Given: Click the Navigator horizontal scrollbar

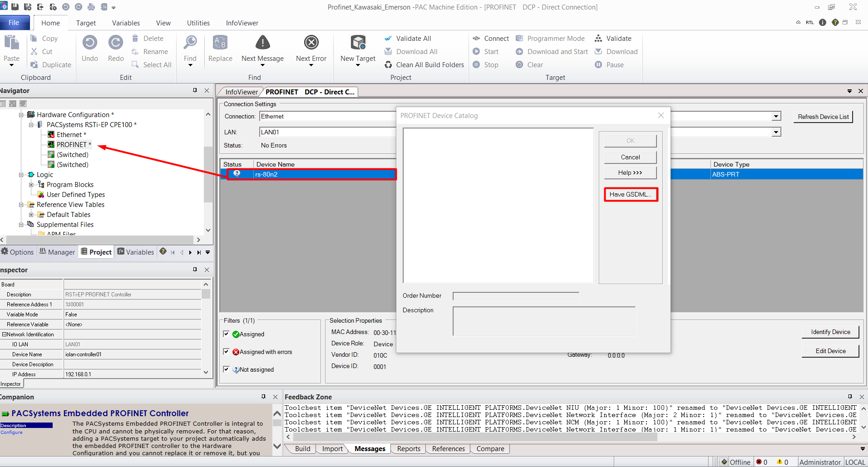Looking at the screenshot, I should 100,240.
